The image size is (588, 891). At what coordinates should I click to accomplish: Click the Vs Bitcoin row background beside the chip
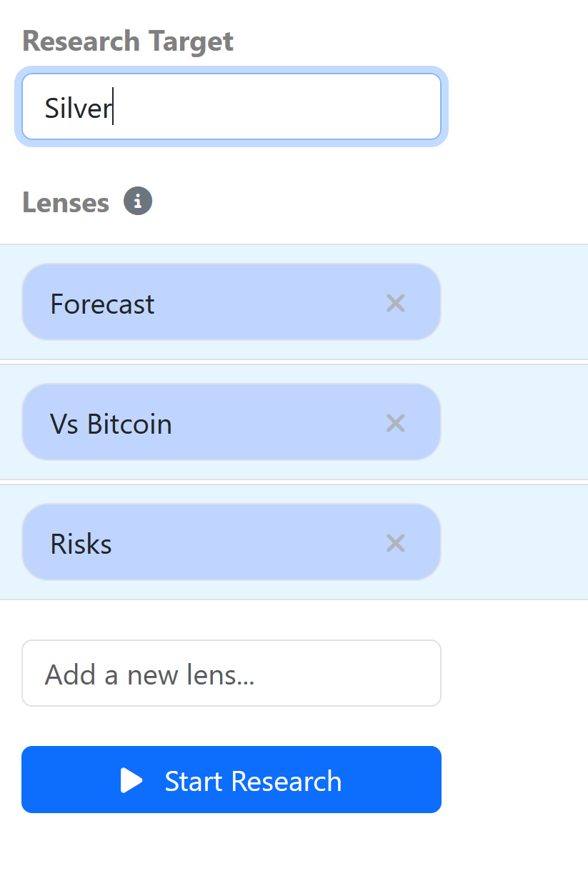[514, 422]
